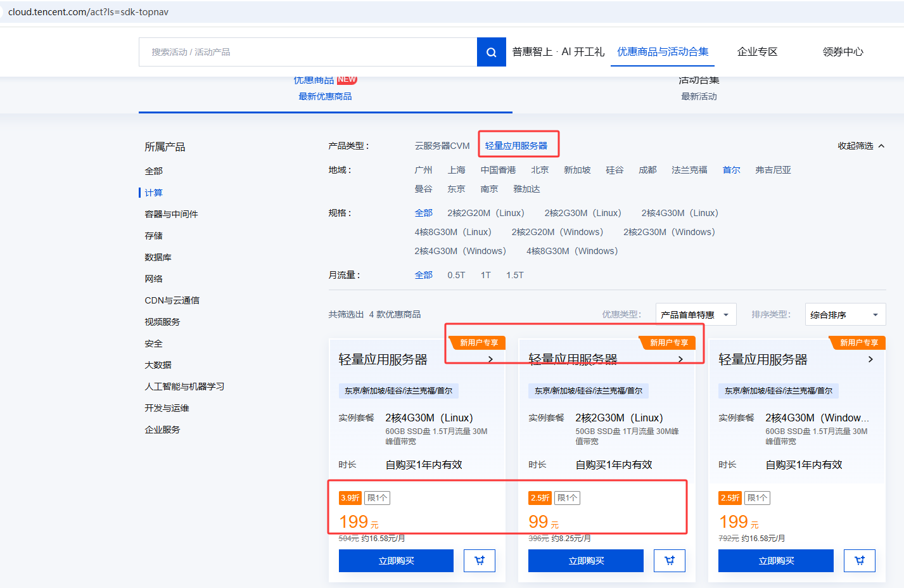
Task: Filter region by 中国香港
Action: [498, 170]
